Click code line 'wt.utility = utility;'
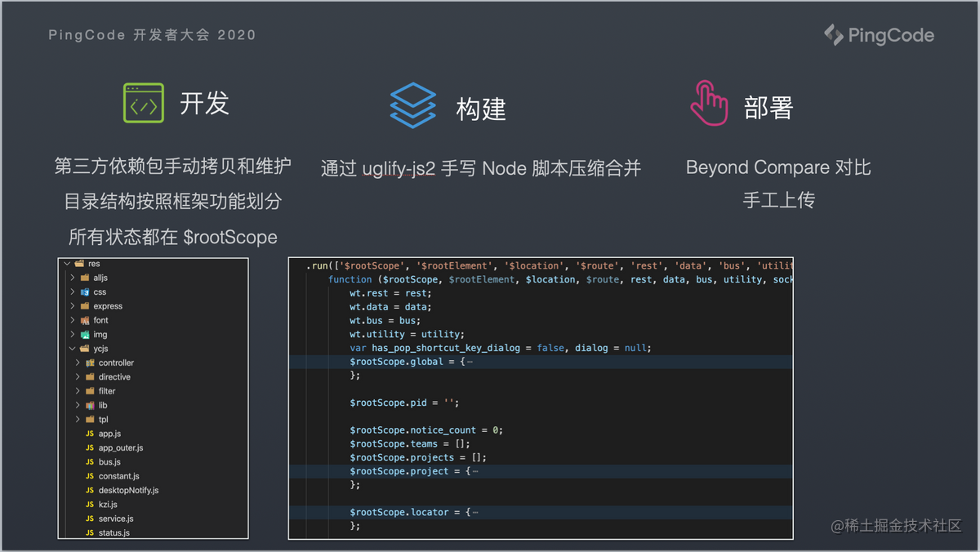 pyautogui.click(x=407, y=334)
